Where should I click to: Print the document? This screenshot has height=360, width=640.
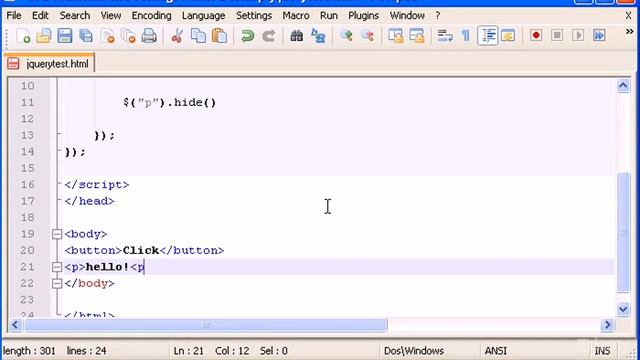click(x=149, y=36)
